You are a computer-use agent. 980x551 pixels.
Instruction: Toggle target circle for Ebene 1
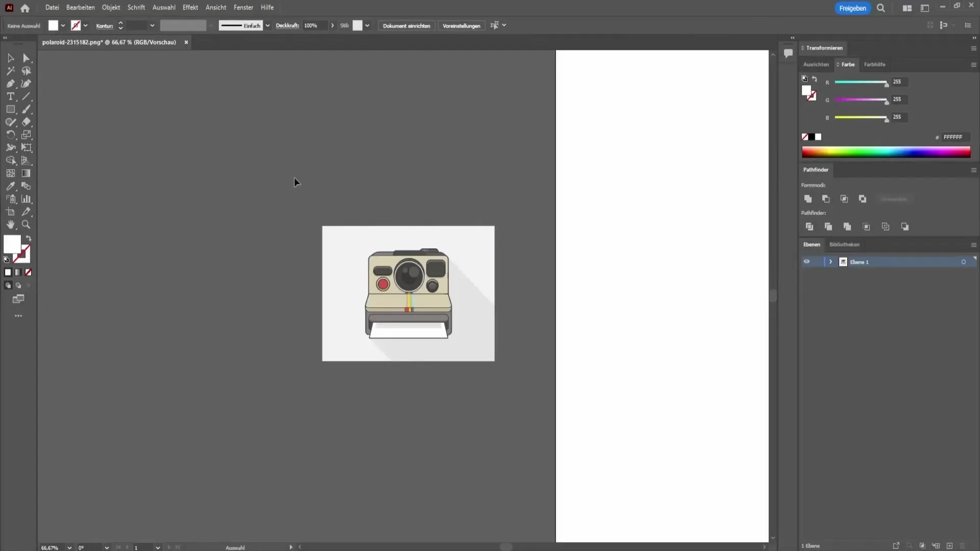pyautogui.click(x=964, y=262)
